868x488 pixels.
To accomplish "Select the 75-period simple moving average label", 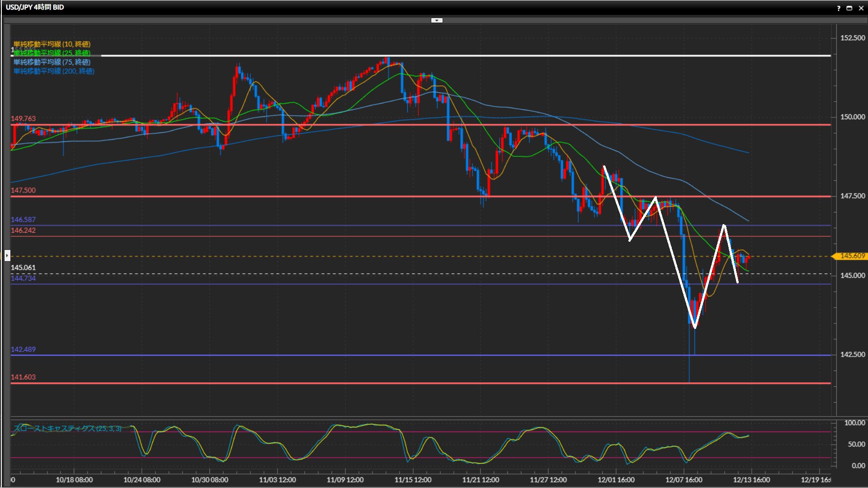I will tap(52, 62).
